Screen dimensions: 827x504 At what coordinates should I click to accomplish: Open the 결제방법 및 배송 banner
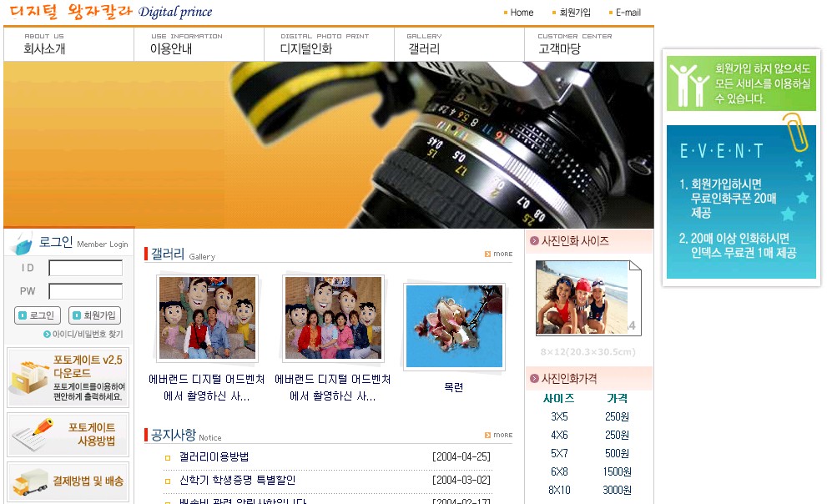[x=68, y=481]
